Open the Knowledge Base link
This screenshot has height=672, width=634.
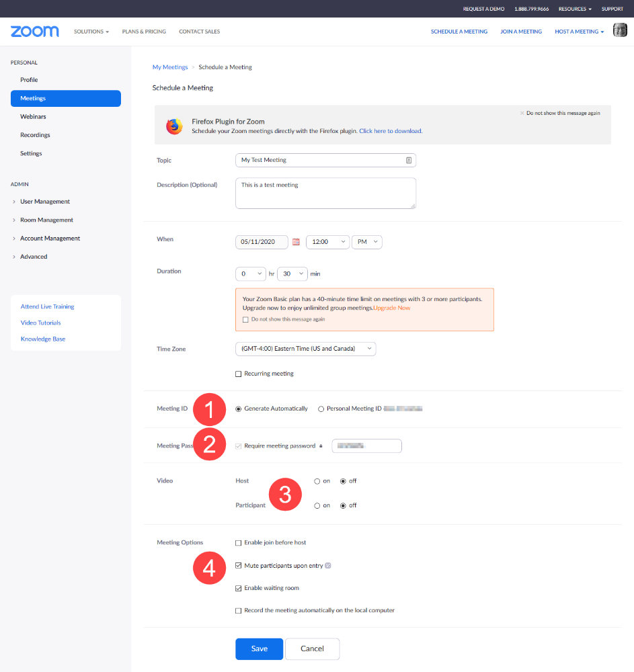43,339
